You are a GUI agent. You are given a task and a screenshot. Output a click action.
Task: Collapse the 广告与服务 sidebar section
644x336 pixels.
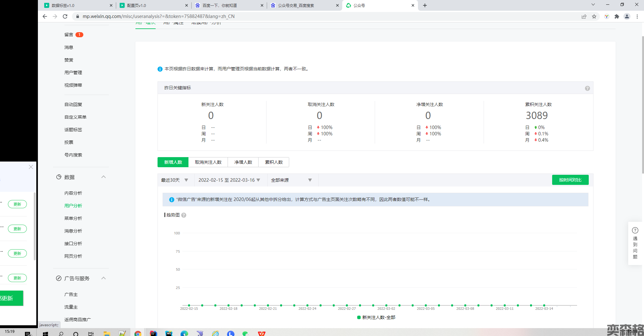point(103,278)
